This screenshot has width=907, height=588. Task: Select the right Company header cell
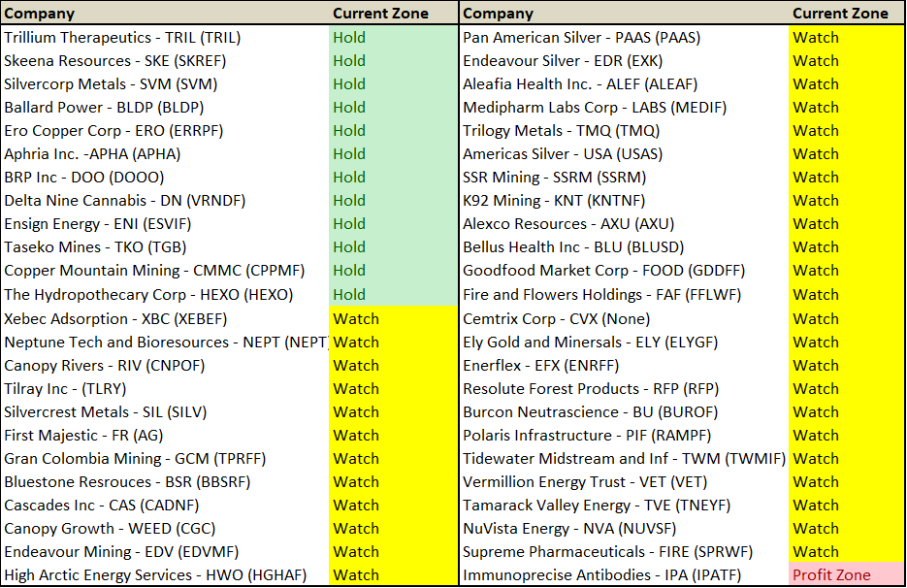(624, 14)
